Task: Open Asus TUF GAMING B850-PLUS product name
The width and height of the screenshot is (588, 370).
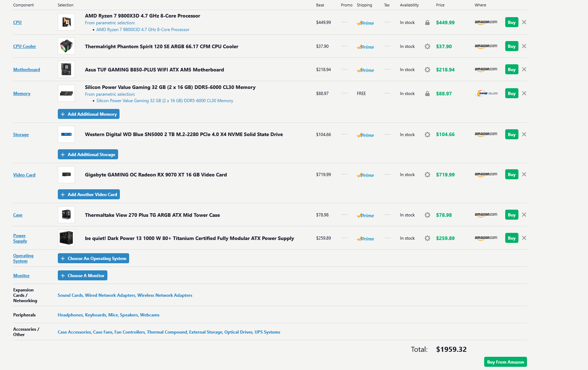Action: click(x=154, y=70)
